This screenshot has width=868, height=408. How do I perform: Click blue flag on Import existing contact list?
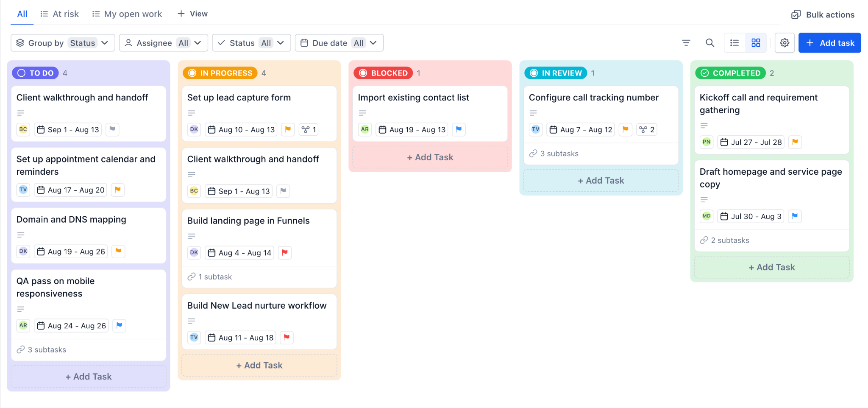tap(459, 129)
